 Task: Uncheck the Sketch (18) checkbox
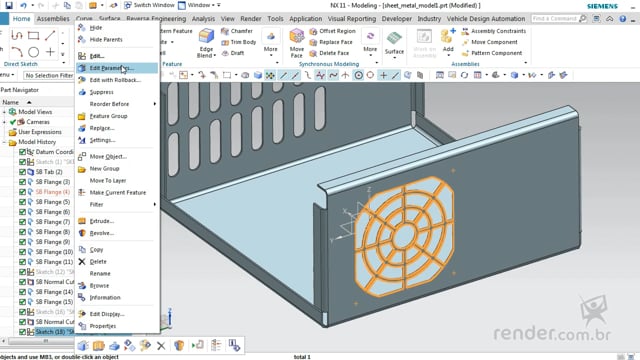[22, 332]
